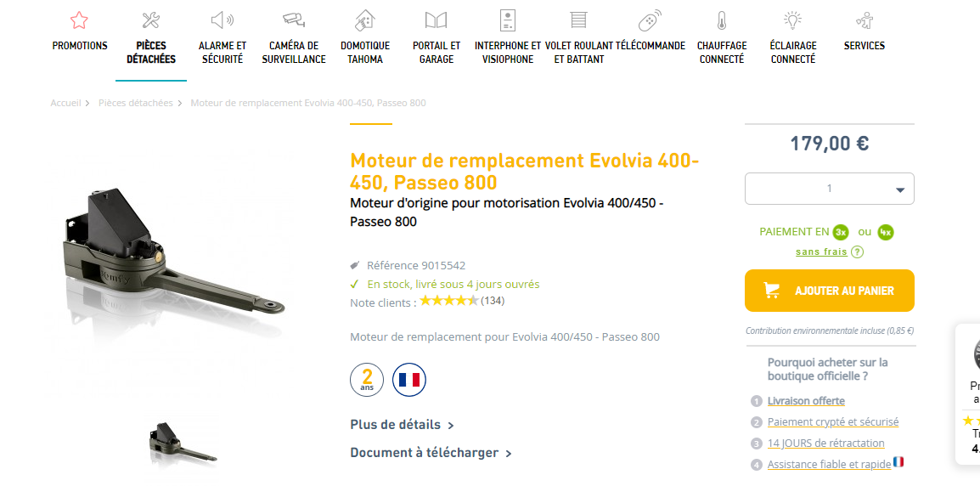Open the Services menu item
980x486 pixels.
pyautogui.click(x=864, y=46)
